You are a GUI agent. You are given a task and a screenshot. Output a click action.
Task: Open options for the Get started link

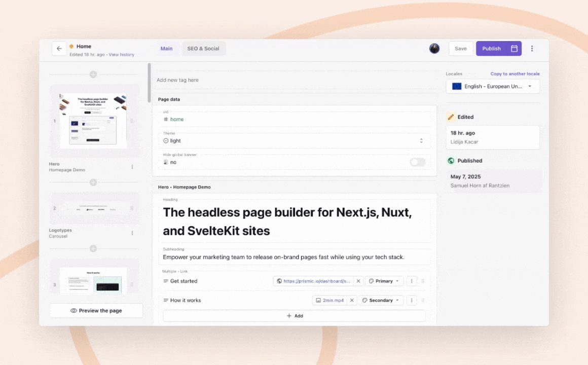(x=412, y=281)
